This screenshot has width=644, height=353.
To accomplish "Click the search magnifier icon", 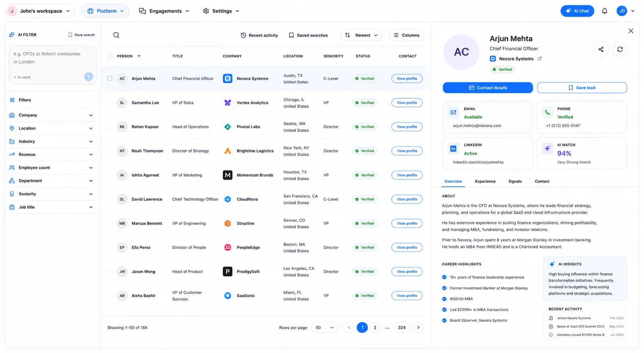I will [x=116, y=35].
